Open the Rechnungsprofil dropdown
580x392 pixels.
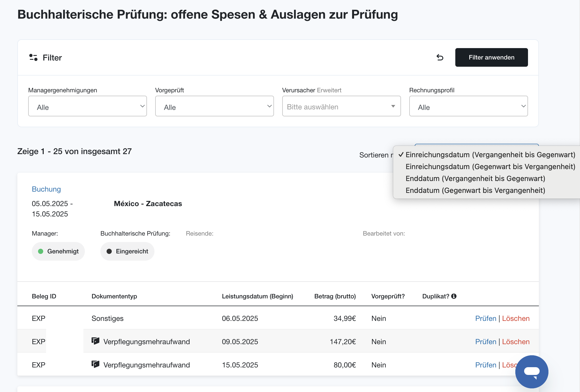click(x=469, y=106)
